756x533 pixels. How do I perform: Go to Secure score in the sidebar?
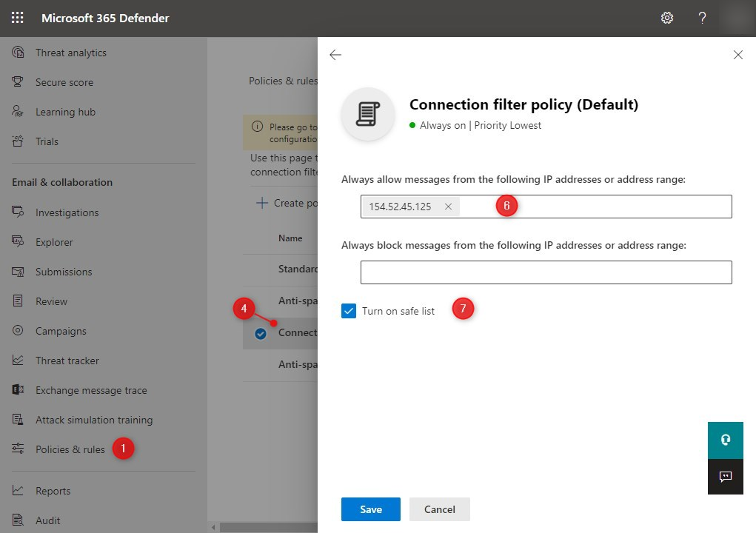click(64, 82)
